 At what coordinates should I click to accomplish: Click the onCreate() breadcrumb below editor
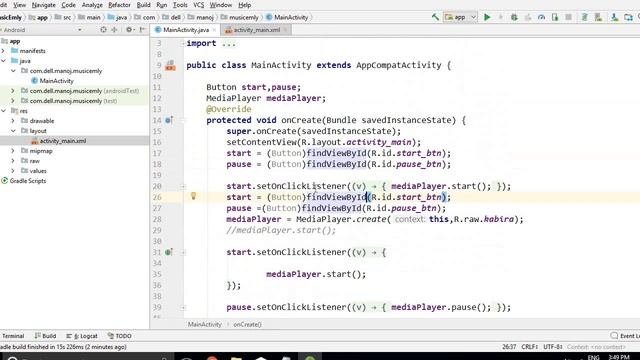pos(247,324)
